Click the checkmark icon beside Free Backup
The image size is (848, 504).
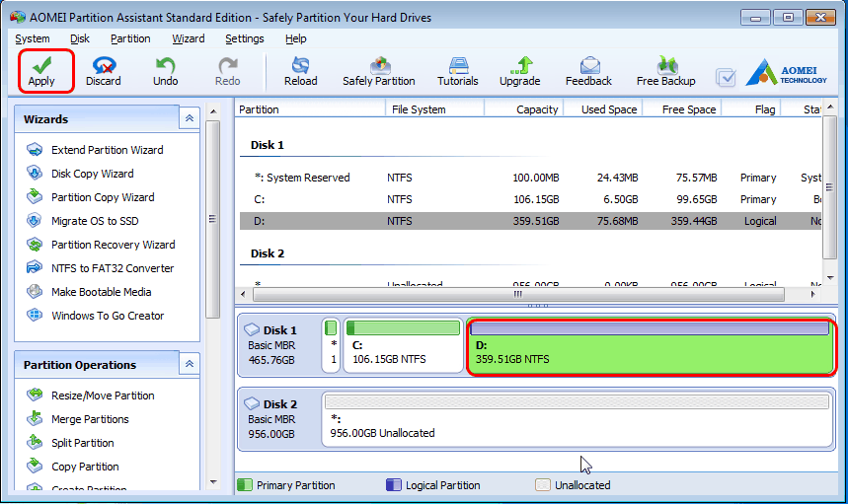click(726, 77)
